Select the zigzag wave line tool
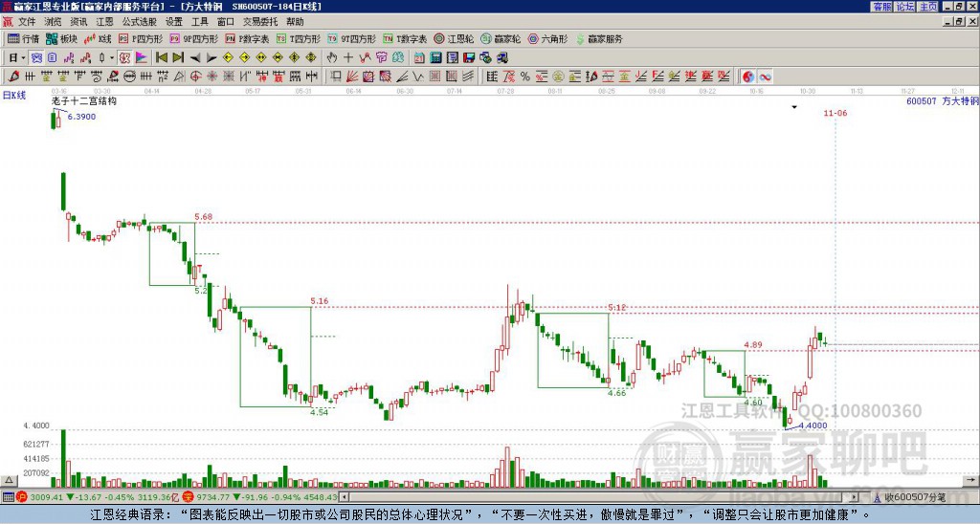This screenshot has width=980, height=524. tap(418, 76)
